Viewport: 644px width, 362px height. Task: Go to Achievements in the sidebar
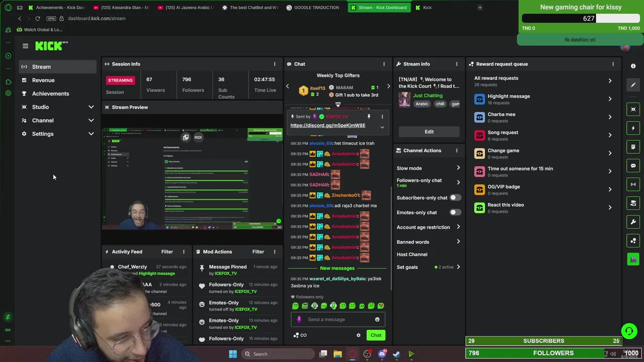pos(58,94)
